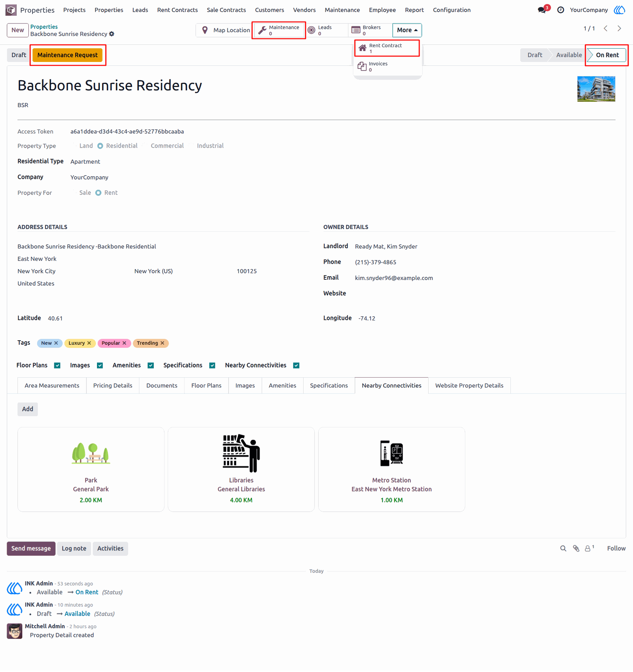Screen dimensions: 633x672
Task: Uncheck the Specifications checkbox
Action: tap(212, 365)
